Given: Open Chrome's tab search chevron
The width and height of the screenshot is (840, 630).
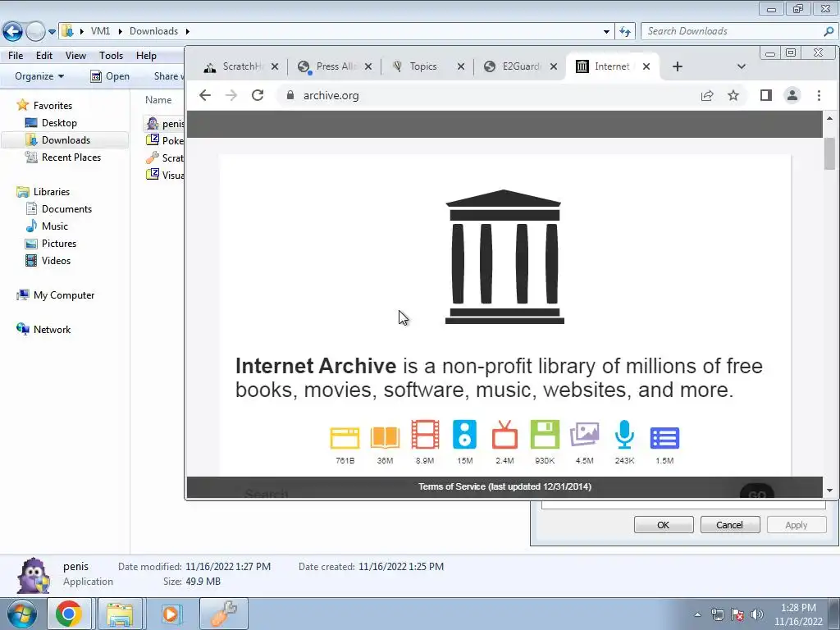Looking at the screenshot, I should [x=742, y=66].
